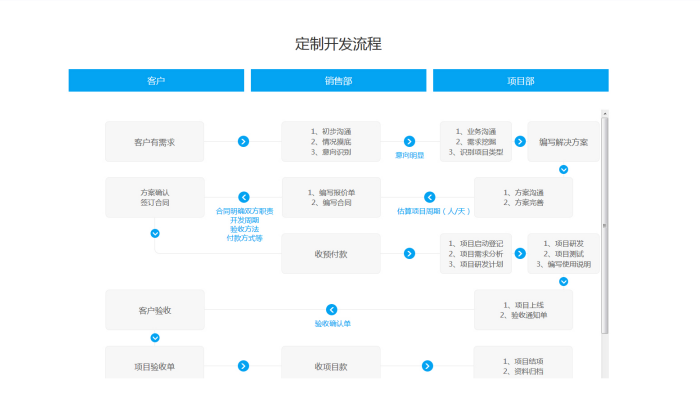The image size is (700, 414).
Task: Click the 客户有需求 step box
Action: coord(155,142)
